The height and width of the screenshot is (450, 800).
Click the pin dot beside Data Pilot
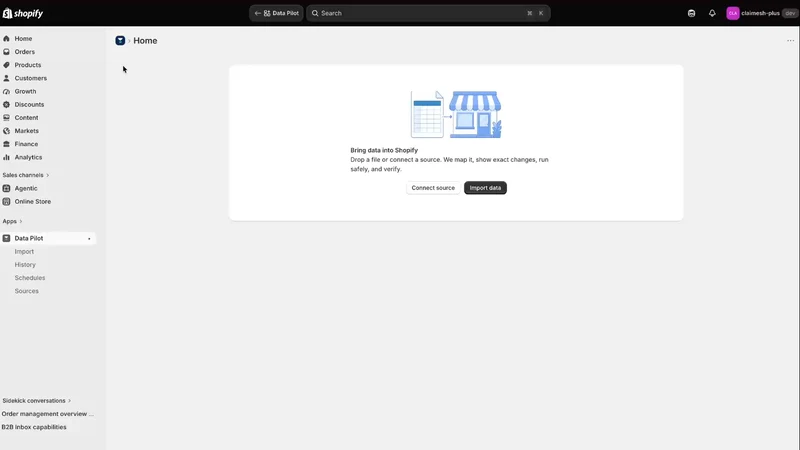(x=89, y=239)
